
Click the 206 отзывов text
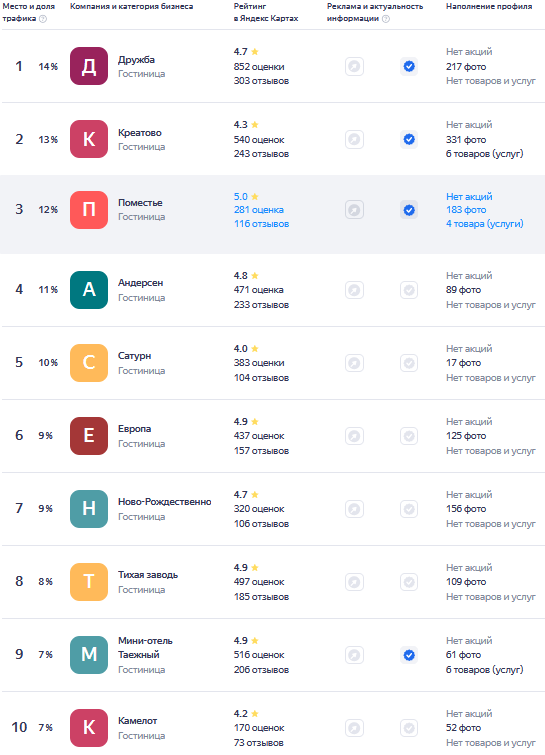click(x=261, y=670)
